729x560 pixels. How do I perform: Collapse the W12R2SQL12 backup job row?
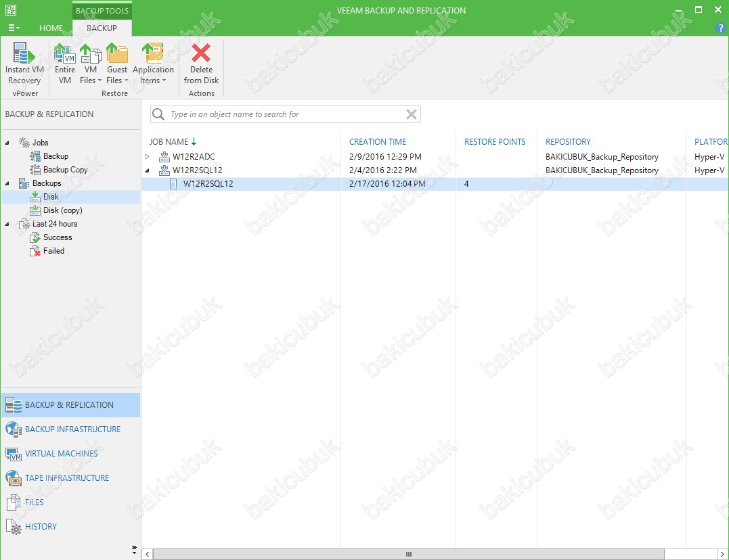click(x=148, y=170)
